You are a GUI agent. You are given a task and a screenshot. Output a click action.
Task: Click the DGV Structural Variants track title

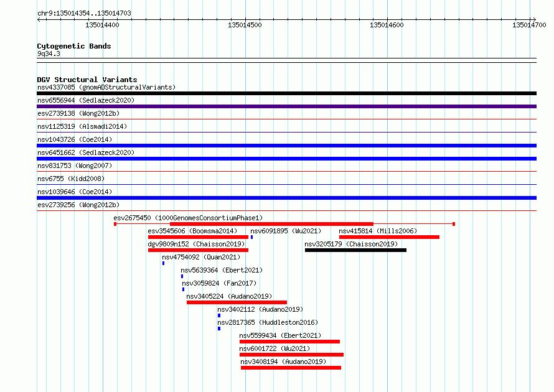point(87,80)
